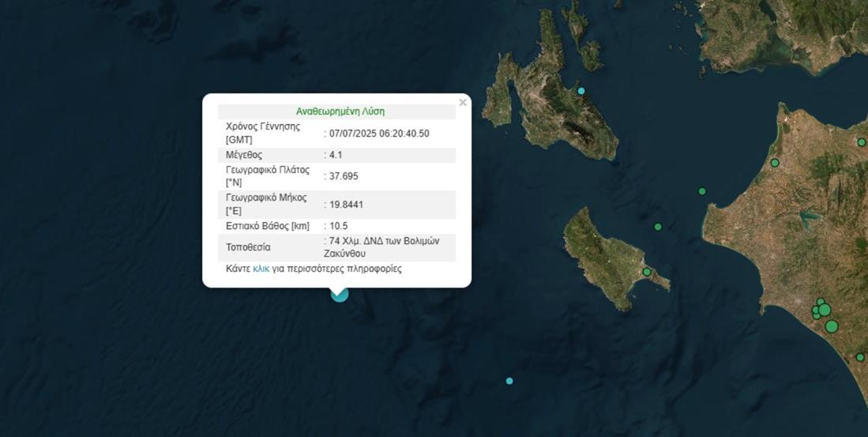The width and height of the screenshot is (868, 437).
Task: Select the origin time 07/07/2025 06:20:40.50
Action: click(379, 133)
